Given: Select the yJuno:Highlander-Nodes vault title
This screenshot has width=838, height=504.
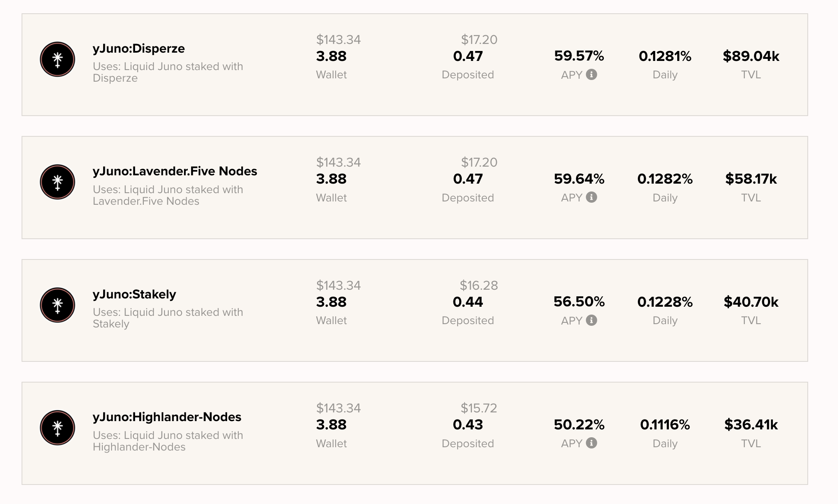Looking at the screenshot, I should point(167,417).
